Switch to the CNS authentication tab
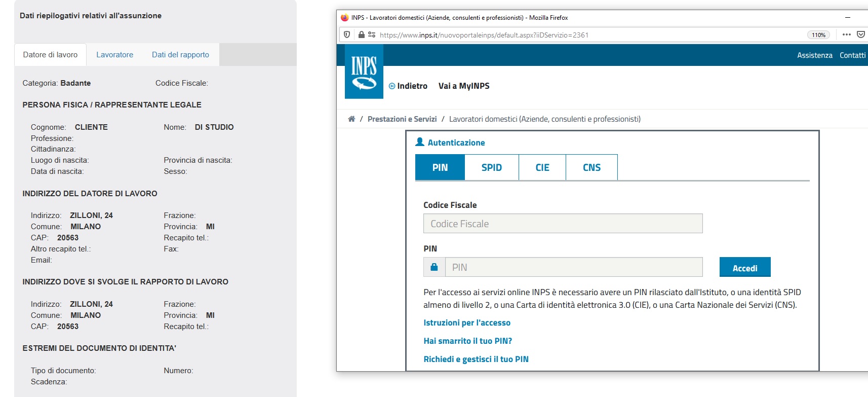The height and width of the screenshot is (397, 868). point(591,167)
